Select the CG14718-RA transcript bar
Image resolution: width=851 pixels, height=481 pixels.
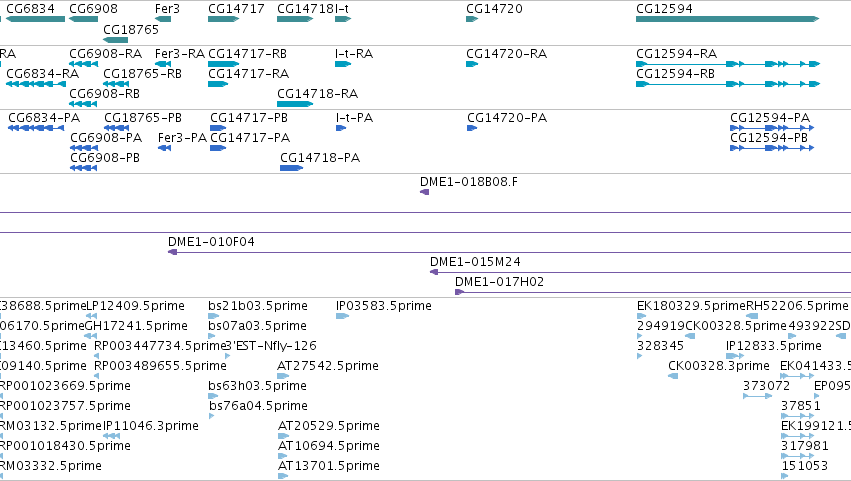[295, 104]
